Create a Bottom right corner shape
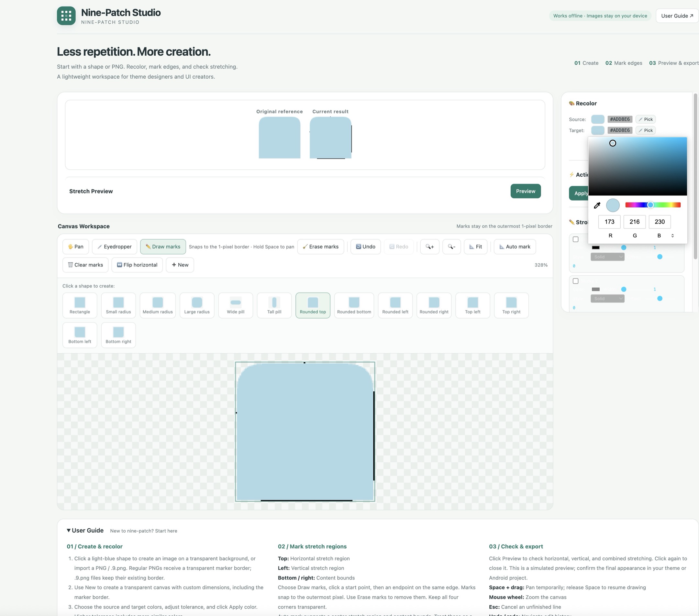Image resolution: width=699 pixels, height=616 pixels. 118,335
